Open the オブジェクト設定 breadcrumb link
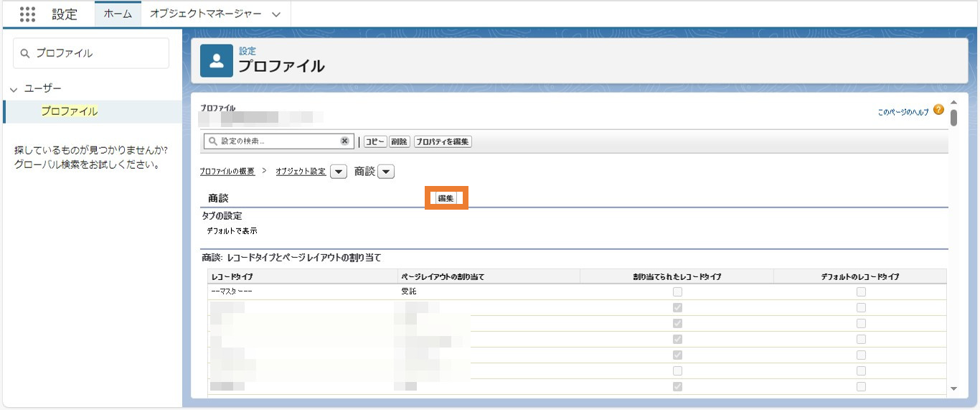 301,172
